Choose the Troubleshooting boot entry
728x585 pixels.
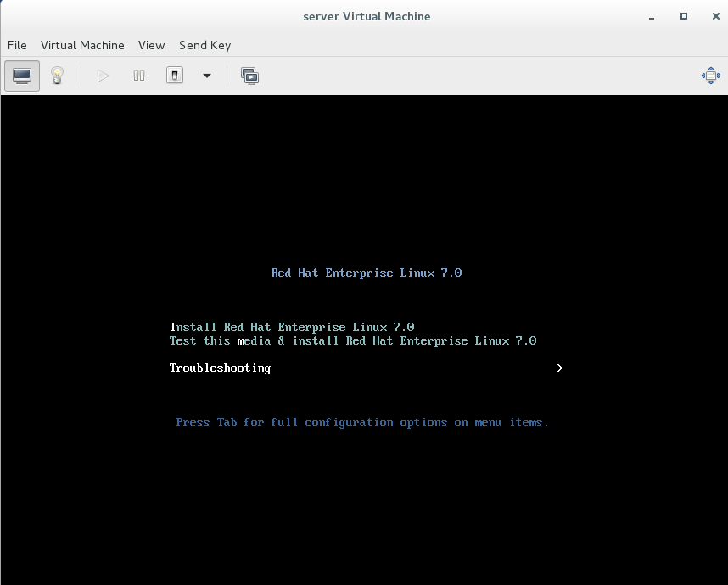coord(366,368)
